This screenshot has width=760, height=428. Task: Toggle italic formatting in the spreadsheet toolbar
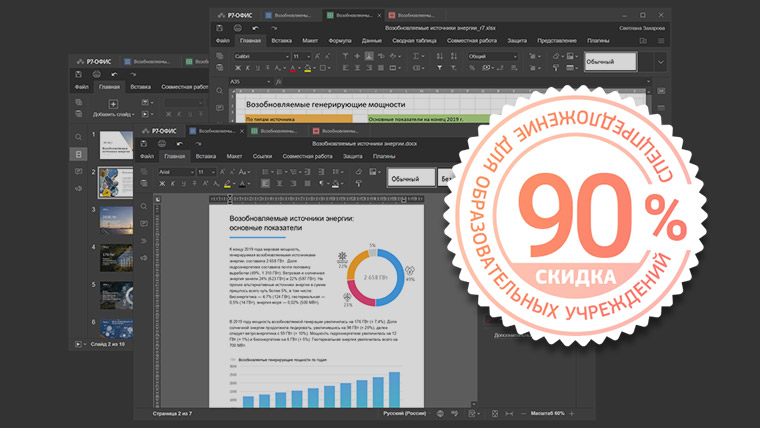coord(249,70)
